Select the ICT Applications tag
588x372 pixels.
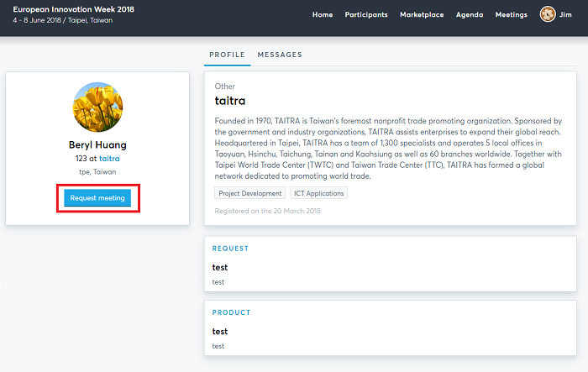pos(318,193)
